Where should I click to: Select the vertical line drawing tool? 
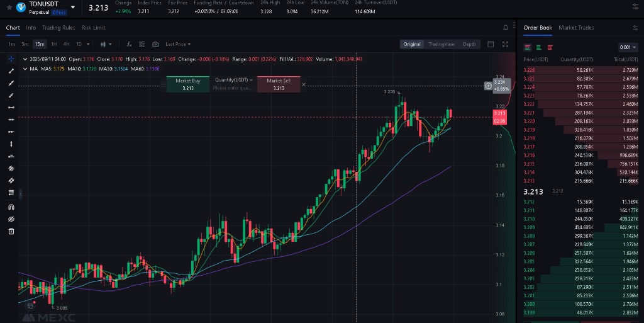pyautogui.click(x=11, y=144)
